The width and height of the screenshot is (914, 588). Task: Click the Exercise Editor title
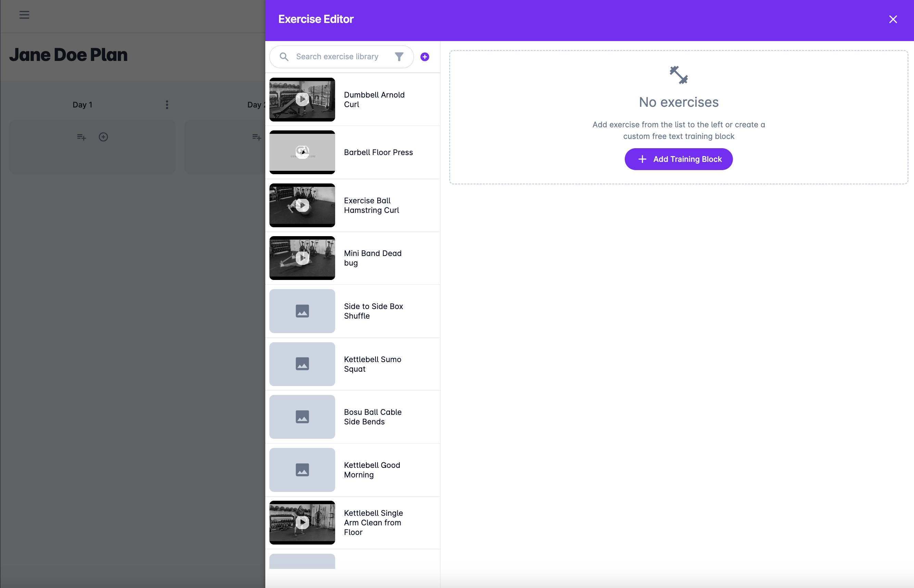pos(316,19)
